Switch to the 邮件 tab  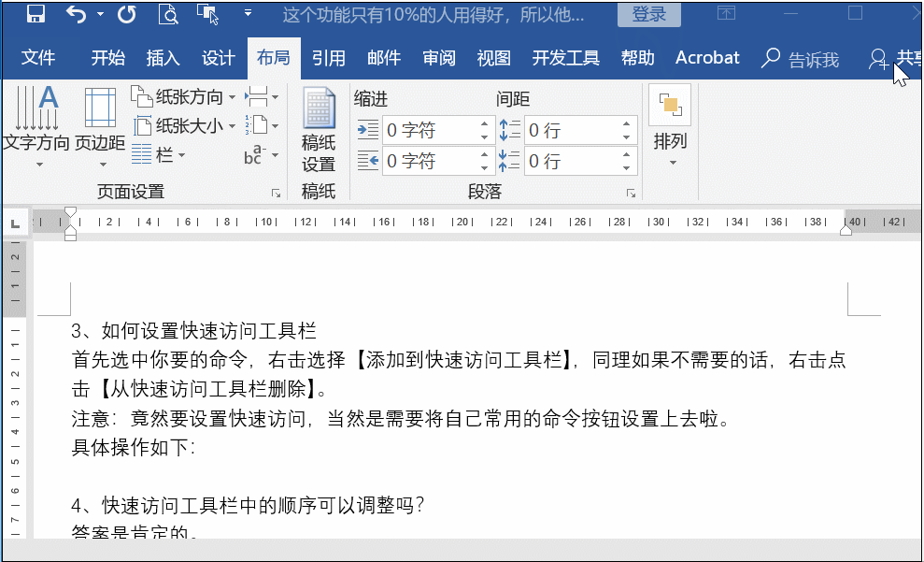pos(384,58)
